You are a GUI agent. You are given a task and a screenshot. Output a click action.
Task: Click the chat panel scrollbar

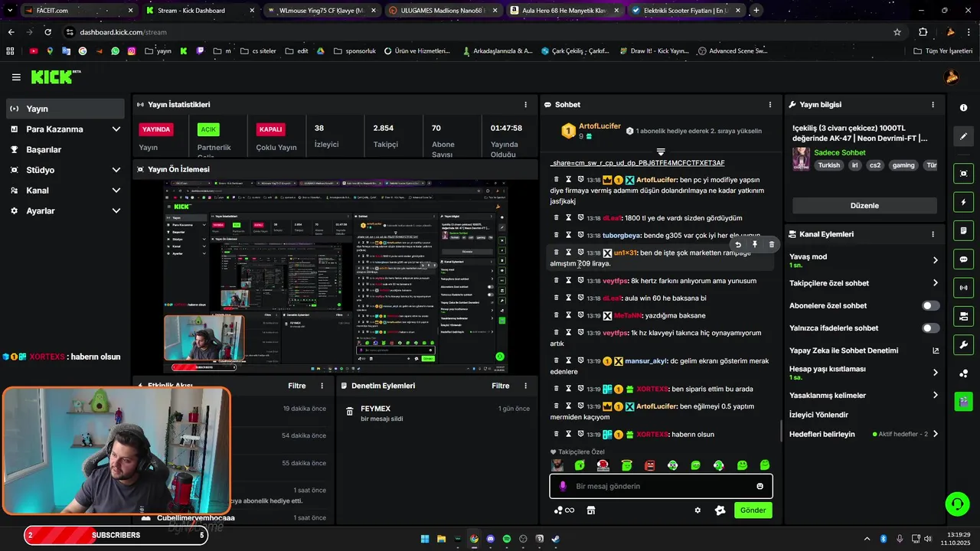click(781, 430)
